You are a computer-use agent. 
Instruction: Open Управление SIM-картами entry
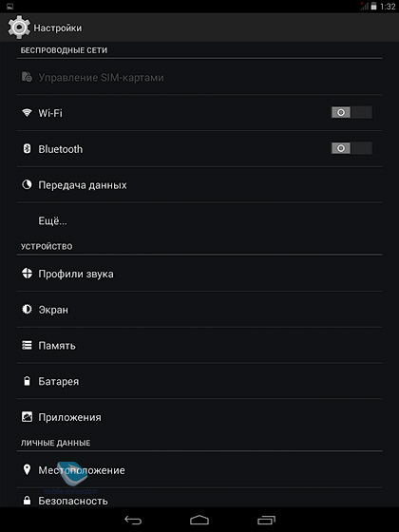point(199,77)
